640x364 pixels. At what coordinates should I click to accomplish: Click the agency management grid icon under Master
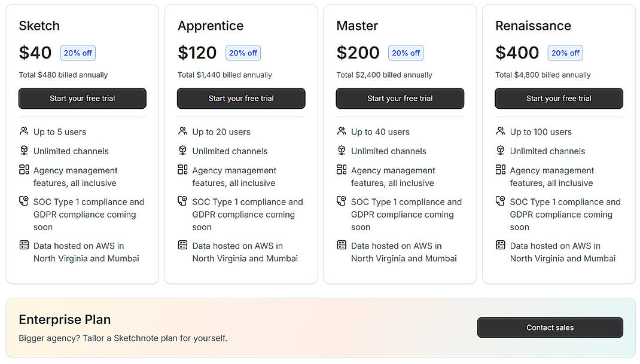[x=342, y=170]
